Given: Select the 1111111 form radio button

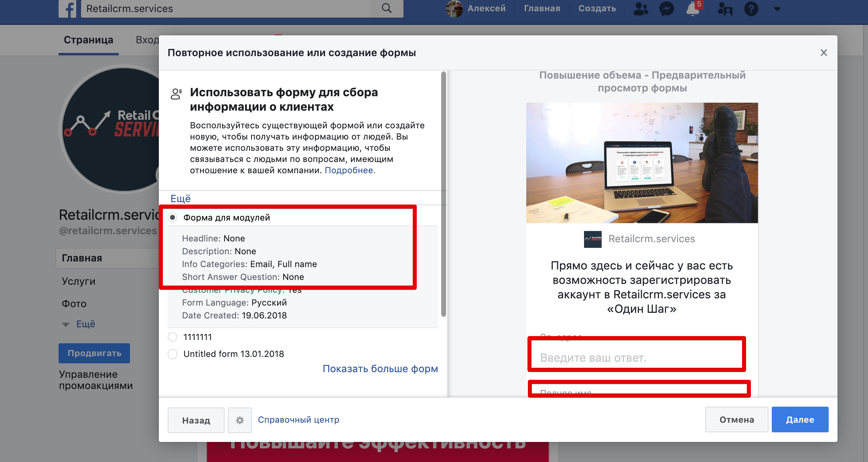Looking at the screenshot, I should point(172,337).
